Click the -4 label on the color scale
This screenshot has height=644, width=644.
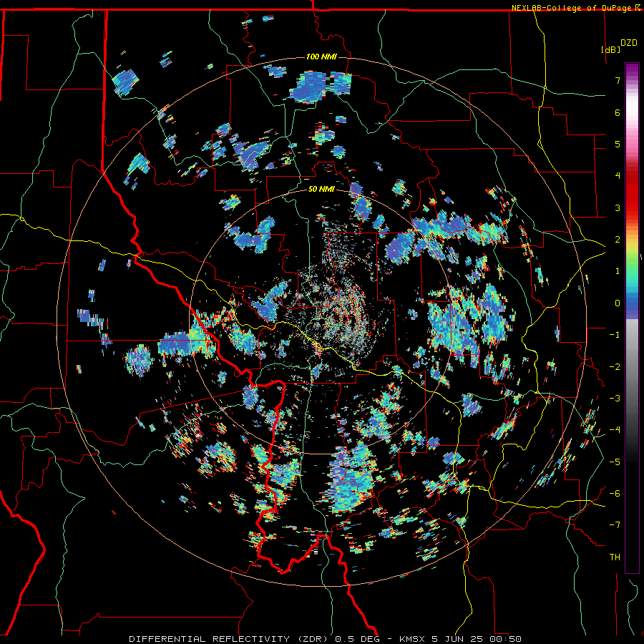click(615, 429)
